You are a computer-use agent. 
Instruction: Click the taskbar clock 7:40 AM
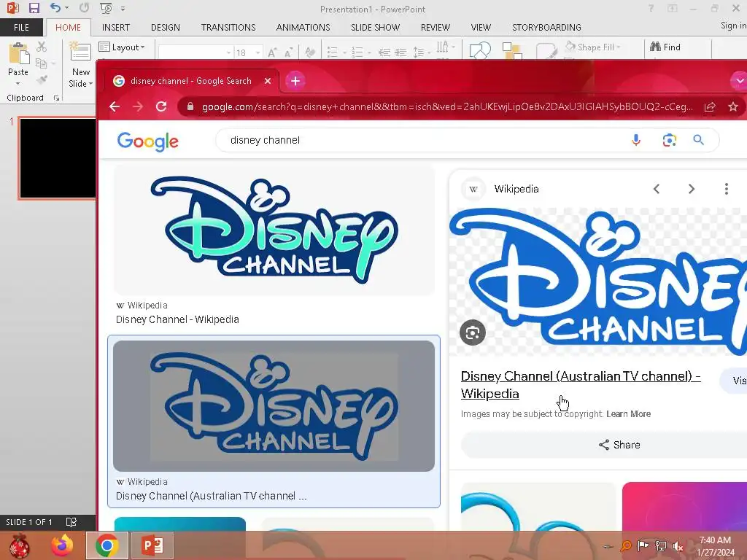[715, 540]
